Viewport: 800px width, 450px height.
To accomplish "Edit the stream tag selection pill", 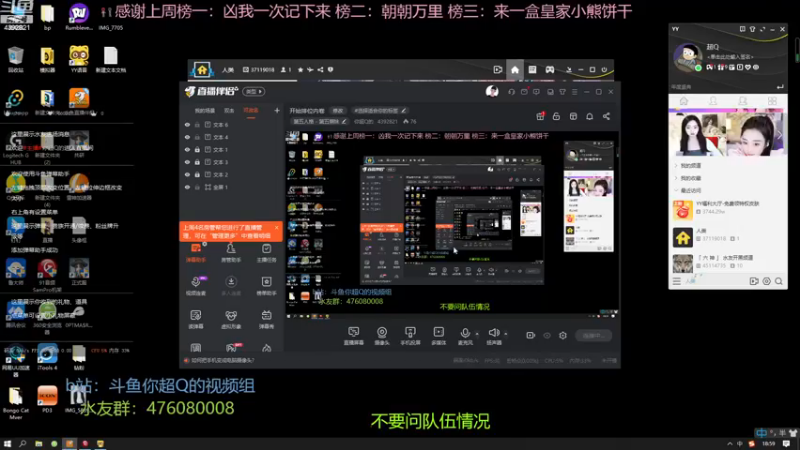I will (380, 111).
